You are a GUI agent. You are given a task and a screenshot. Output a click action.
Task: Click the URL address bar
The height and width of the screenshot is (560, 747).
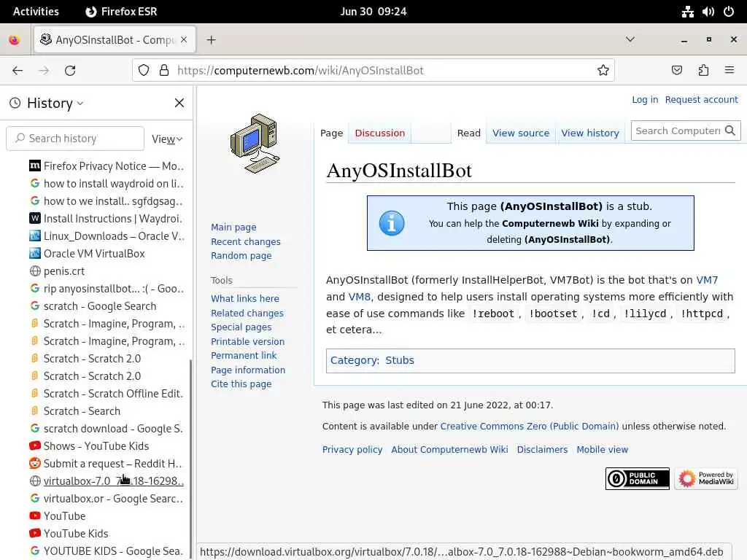pyautogui.click(x=373, y=71)
